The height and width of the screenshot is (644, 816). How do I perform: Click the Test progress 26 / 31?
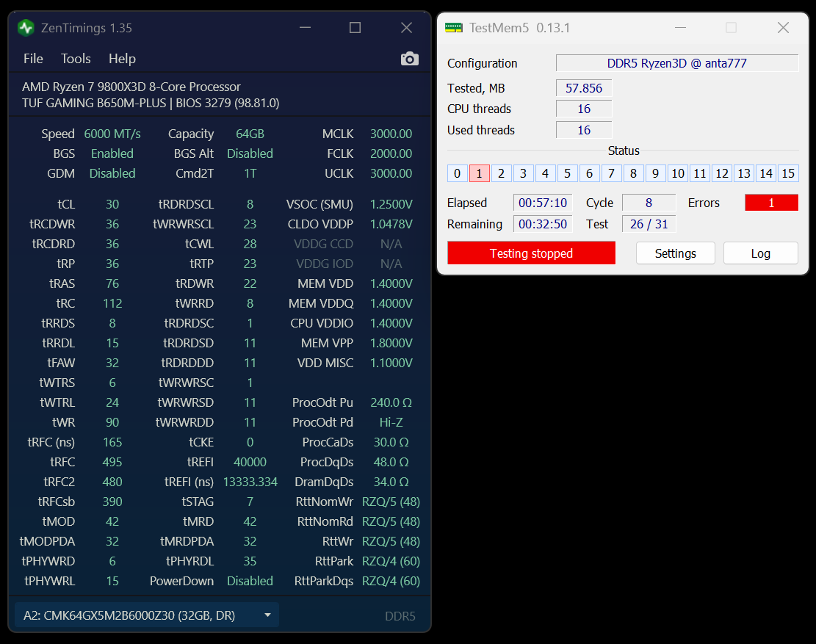[649, 224]
